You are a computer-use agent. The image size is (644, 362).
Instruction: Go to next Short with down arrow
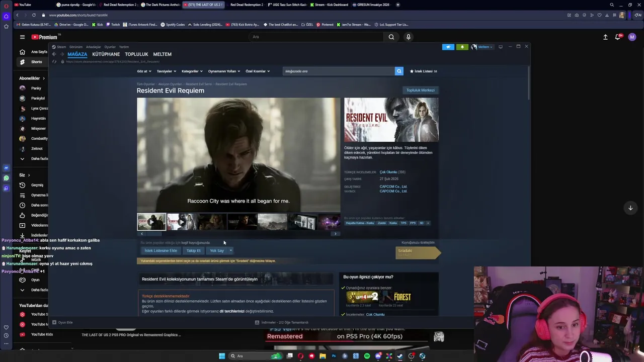[630, 208]
